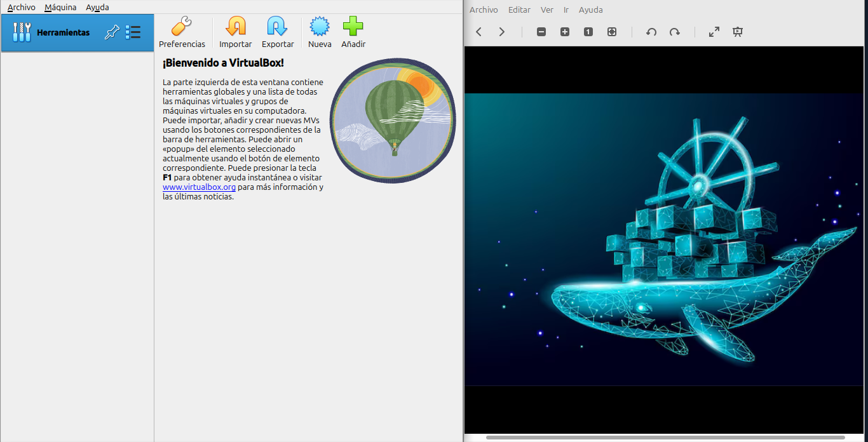Click the Importar appliance icon
The width and height of the screenshot is (868, 442).
pos(236,27)
